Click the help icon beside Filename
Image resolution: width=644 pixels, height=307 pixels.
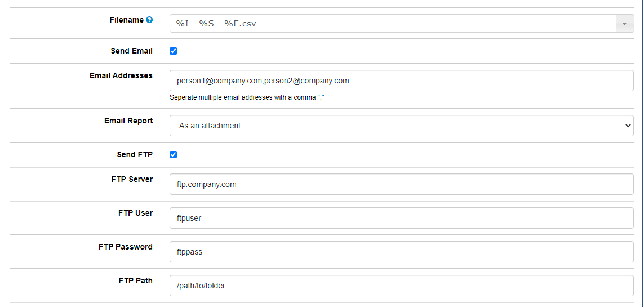pyautogui.click(x=149, y=20)
